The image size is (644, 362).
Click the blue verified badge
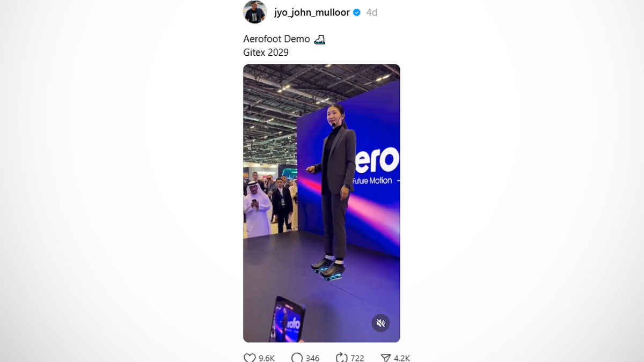(357, 12)
